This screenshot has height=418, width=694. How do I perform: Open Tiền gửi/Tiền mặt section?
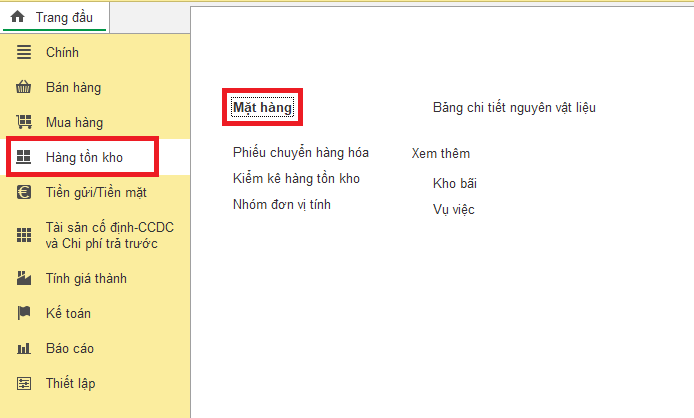[96, 192]
